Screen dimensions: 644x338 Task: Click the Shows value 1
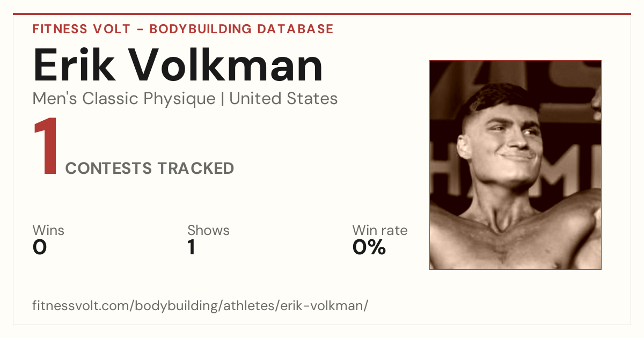191,247
